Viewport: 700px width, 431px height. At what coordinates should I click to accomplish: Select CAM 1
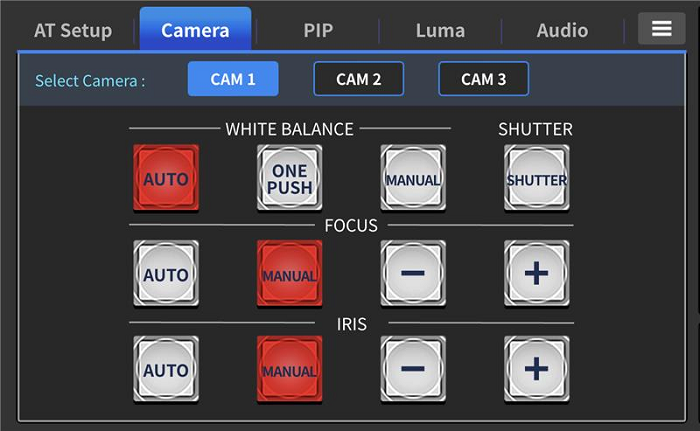(233, 79)
